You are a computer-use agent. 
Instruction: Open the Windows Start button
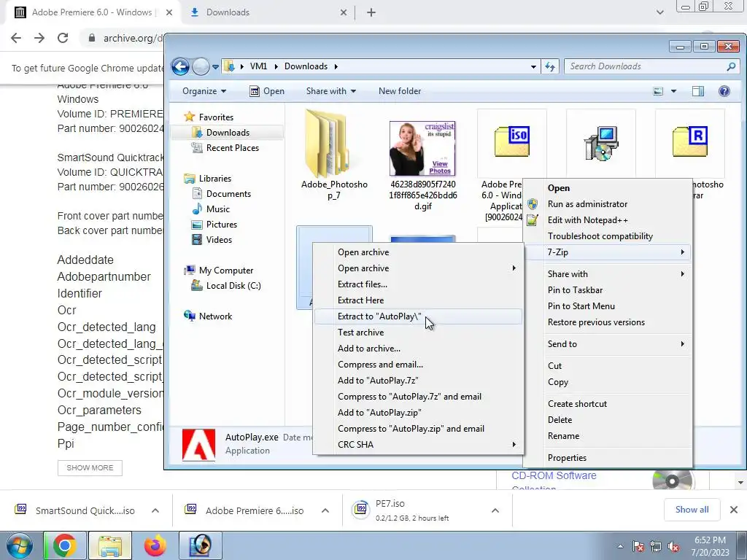tap(18, 545)
